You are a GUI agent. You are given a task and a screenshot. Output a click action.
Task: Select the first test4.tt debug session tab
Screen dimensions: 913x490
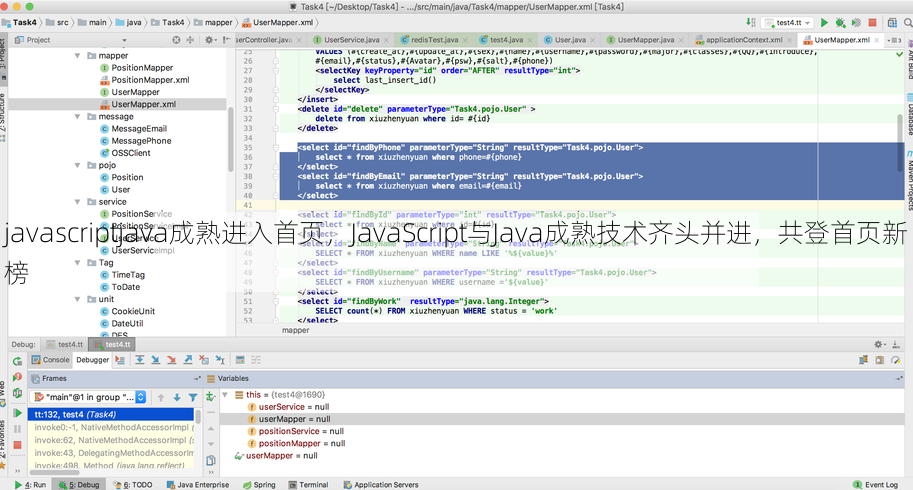[65, 345]
